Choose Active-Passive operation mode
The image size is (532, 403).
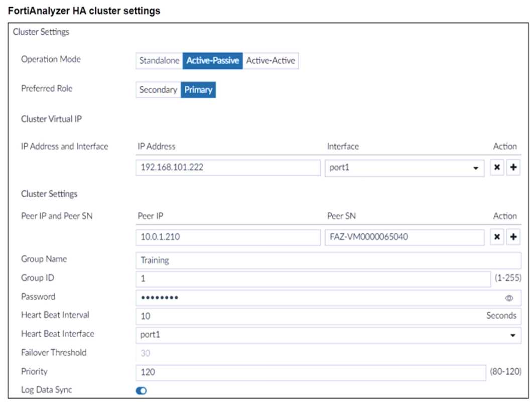click(213, 61)
